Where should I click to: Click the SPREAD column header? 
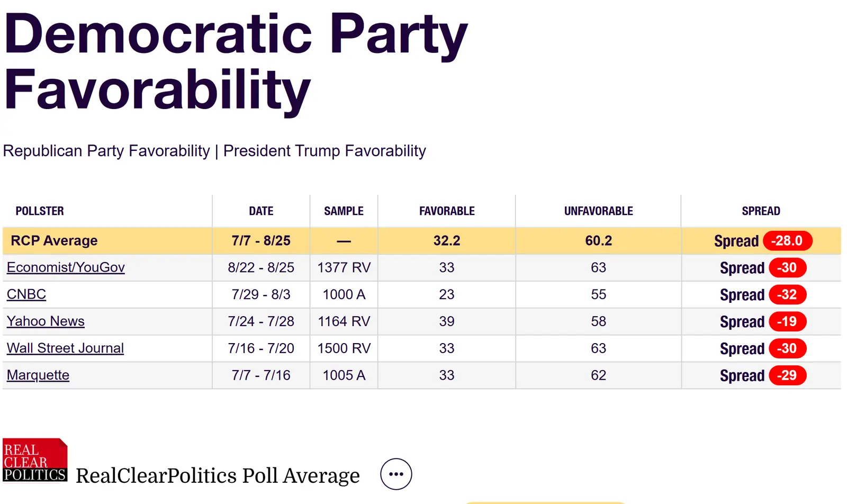click(761, 211)
